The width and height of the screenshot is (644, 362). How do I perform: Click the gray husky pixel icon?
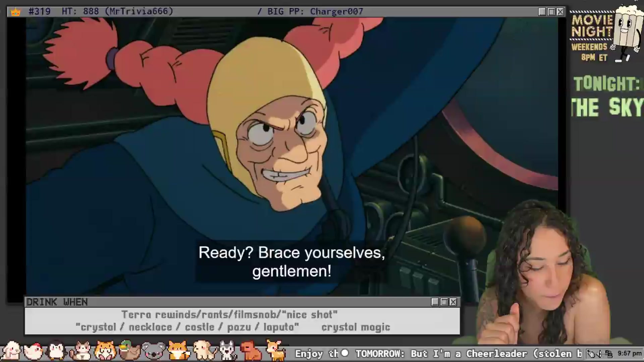click(228, 351)
